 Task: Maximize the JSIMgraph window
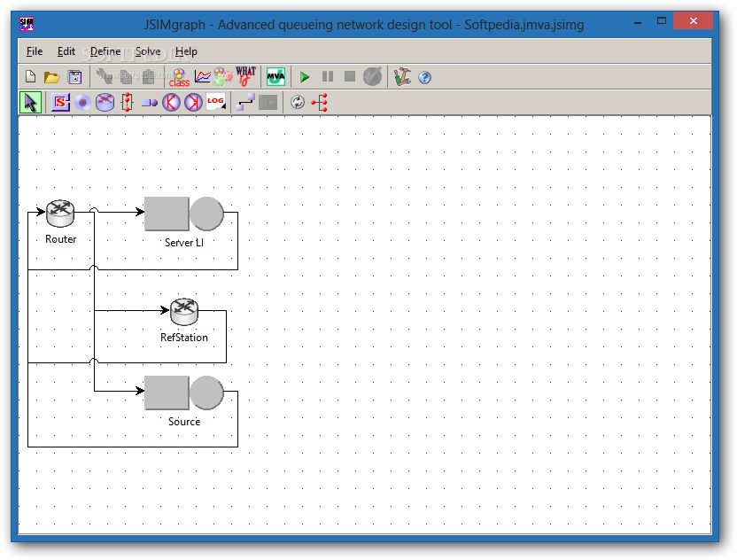[662, 20]
